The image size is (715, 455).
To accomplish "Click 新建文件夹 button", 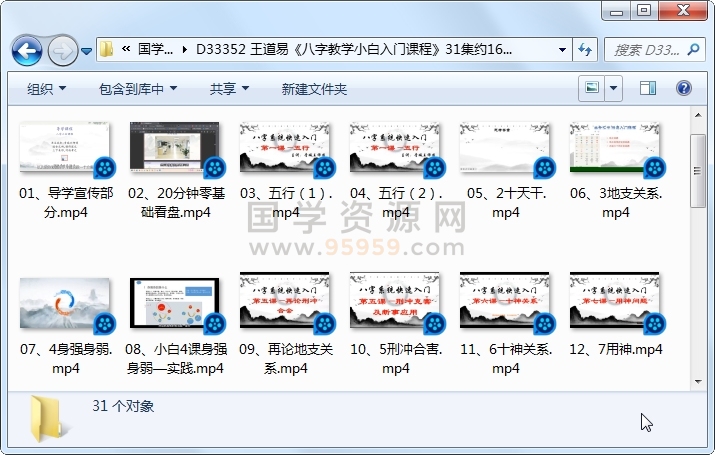I will pos(314,89).
